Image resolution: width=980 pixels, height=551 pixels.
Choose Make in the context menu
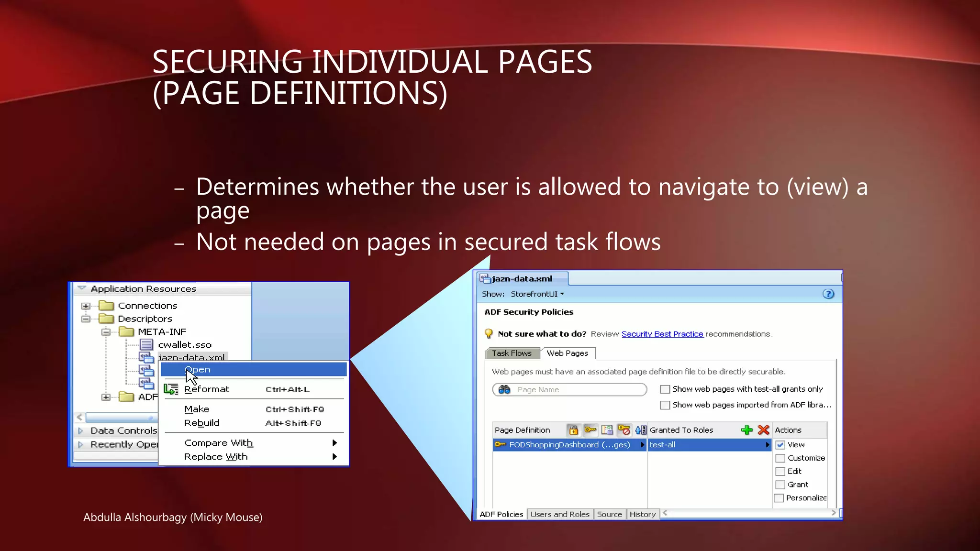[254, 409]
